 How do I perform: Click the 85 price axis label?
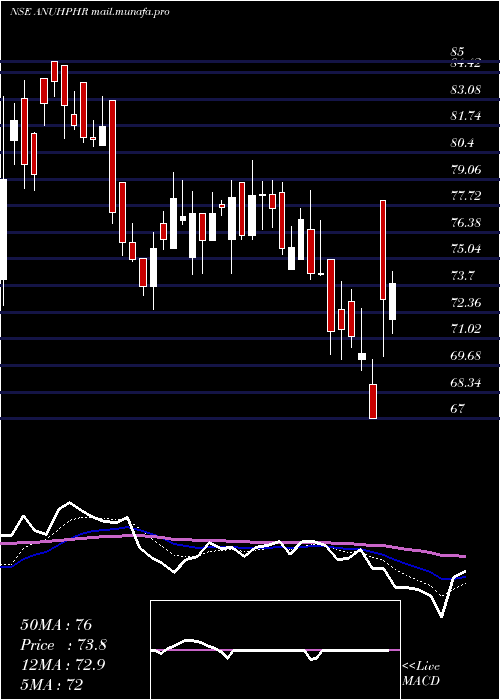pos(458,51)
